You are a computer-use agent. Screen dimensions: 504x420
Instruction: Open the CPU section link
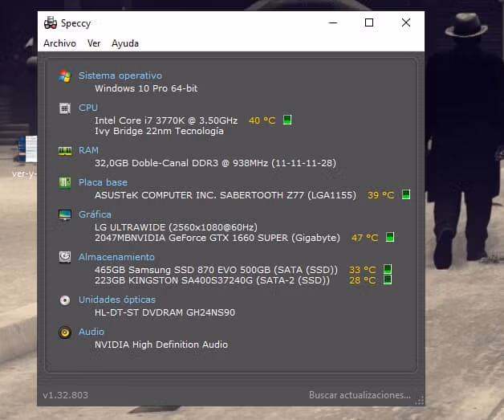pos(88,108)
